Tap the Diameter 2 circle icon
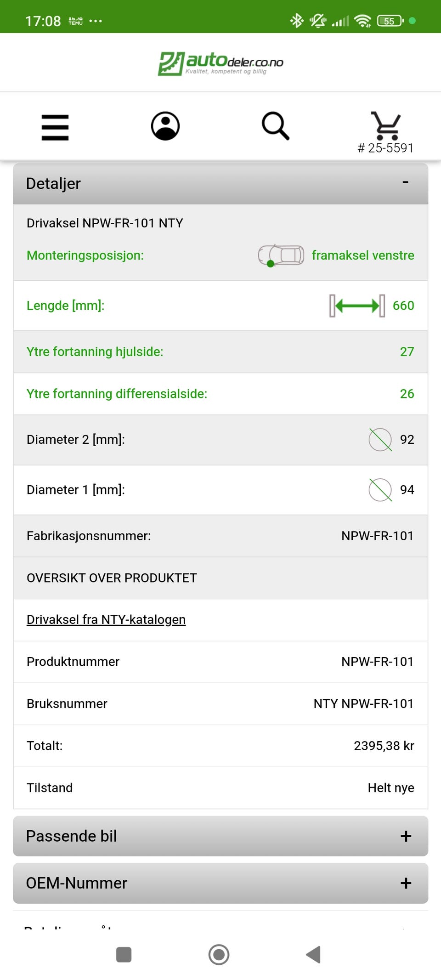441x980 pixels. (x=380, y=440)
